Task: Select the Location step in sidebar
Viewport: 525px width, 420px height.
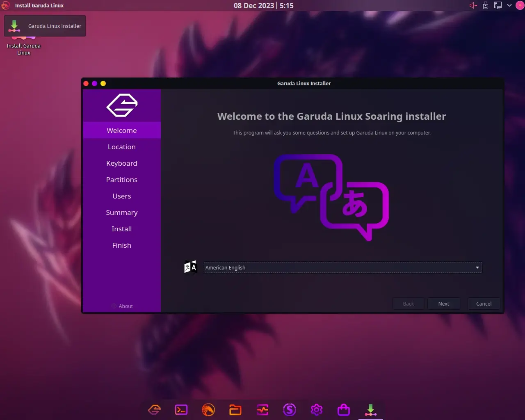Action: [122, 147]
